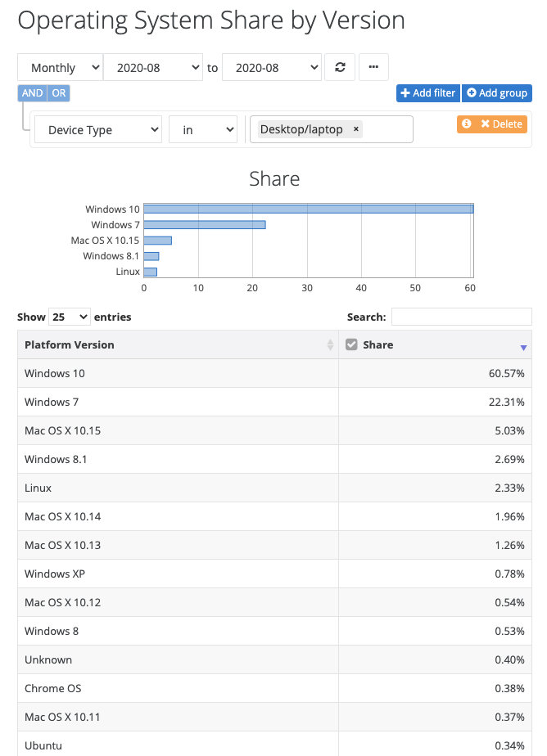
Task: Click the info icon beside Delete
Action: coord(467,124)
